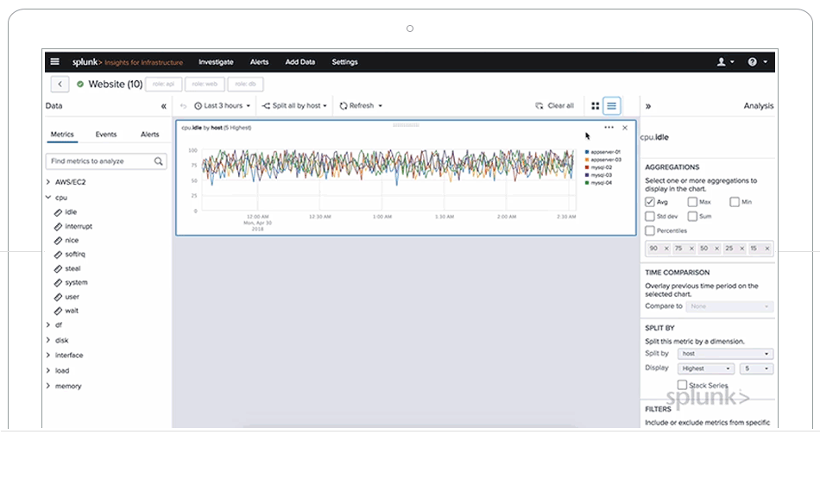Open the chart's three-dot options menu
The width and height of the screenshot is (820, 504).
[x=609, y=128]
